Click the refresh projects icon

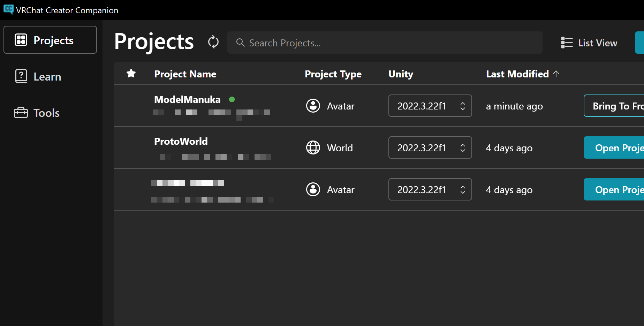click(213, 42)
